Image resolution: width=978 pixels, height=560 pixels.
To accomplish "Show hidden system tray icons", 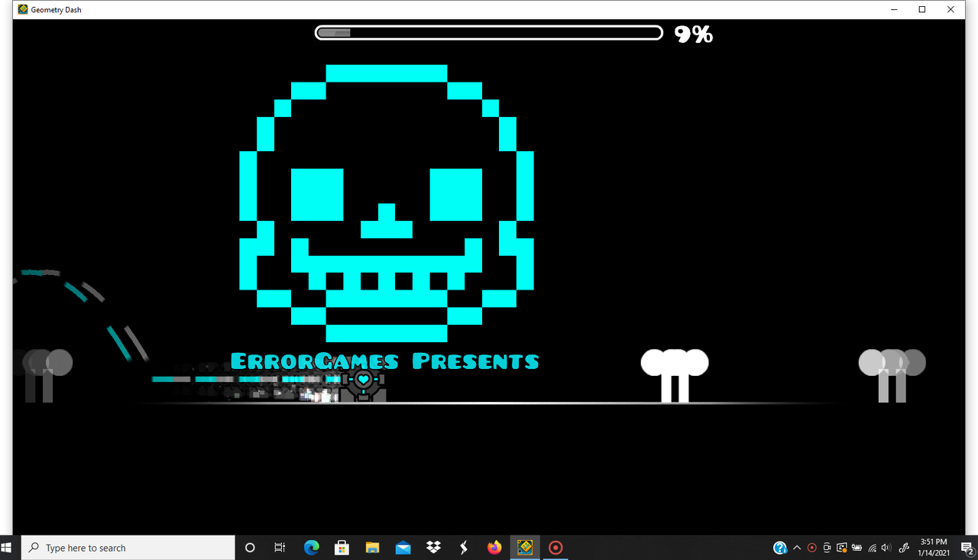I will 797,548.
